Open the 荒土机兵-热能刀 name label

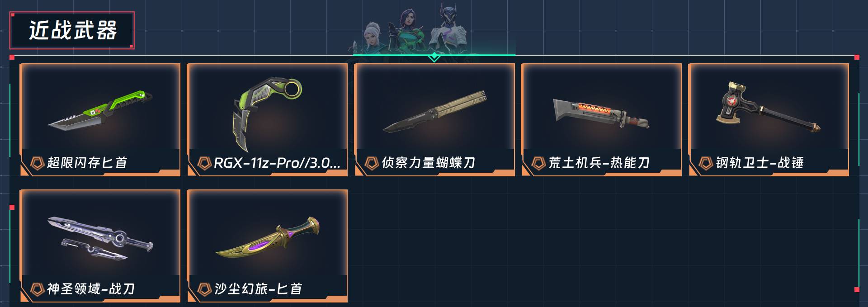point(599,163)
